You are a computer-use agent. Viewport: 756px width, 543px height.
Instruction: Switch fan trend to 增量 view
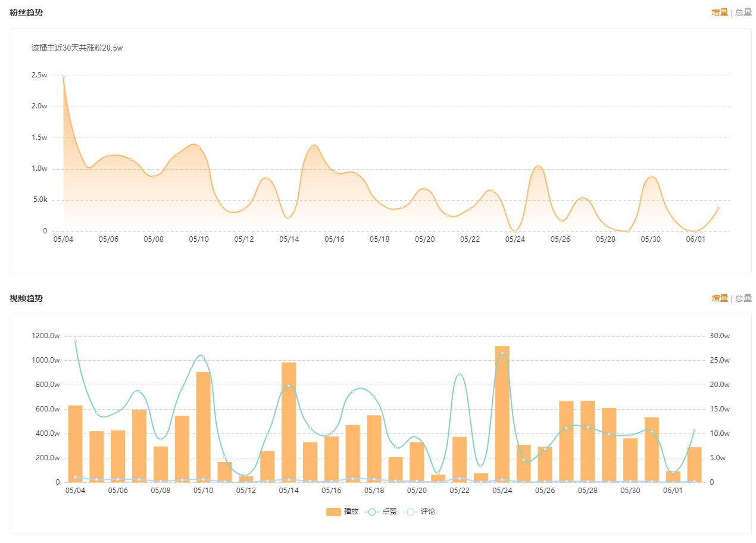pyautogui.click(x=720, y=13)
